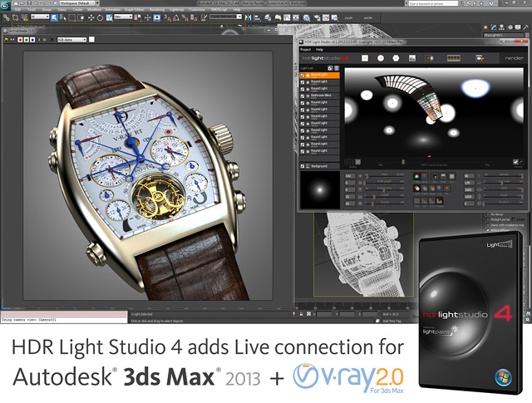Open the selection filter dropdown
This screenshot has width=532, height=403.
pos(40,17)
